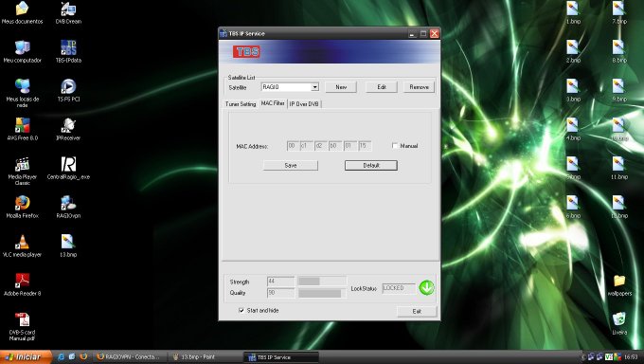
Task: Click the Exit button
Action: [417, 311]
